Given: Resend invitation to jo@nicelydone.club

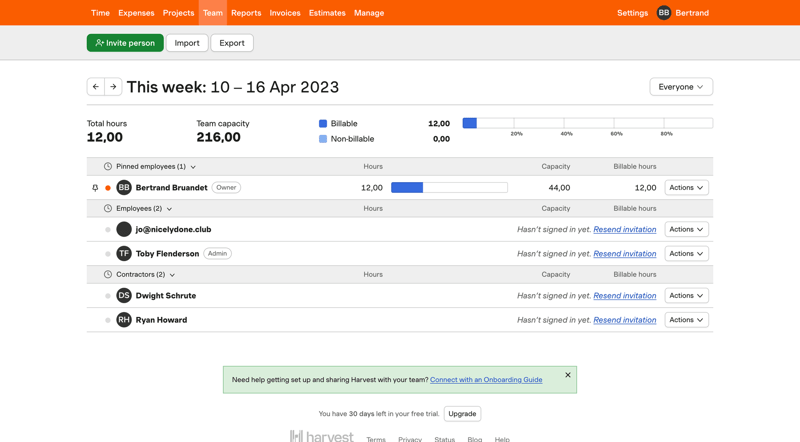Looking at the screenshot, I should click(624, 230).
